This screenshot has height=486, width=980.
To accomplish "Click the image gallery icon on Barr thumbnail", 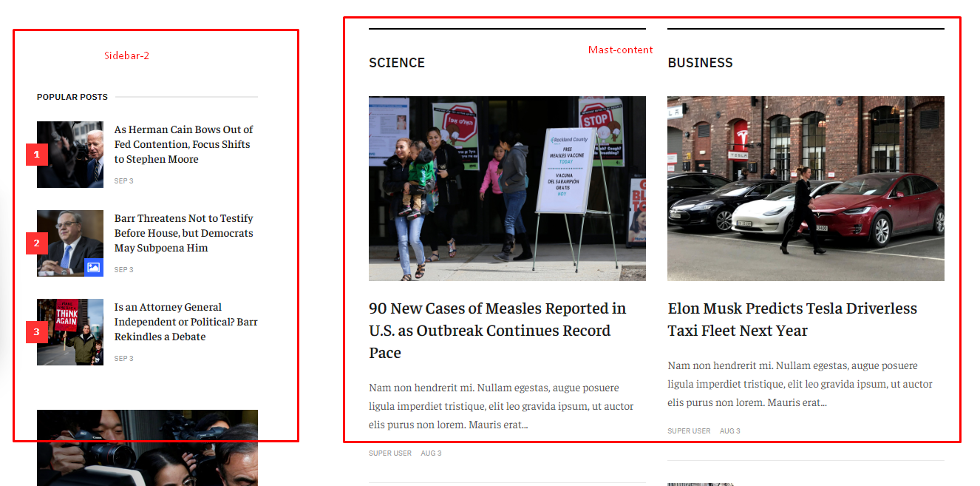I will tap(93, 267).
